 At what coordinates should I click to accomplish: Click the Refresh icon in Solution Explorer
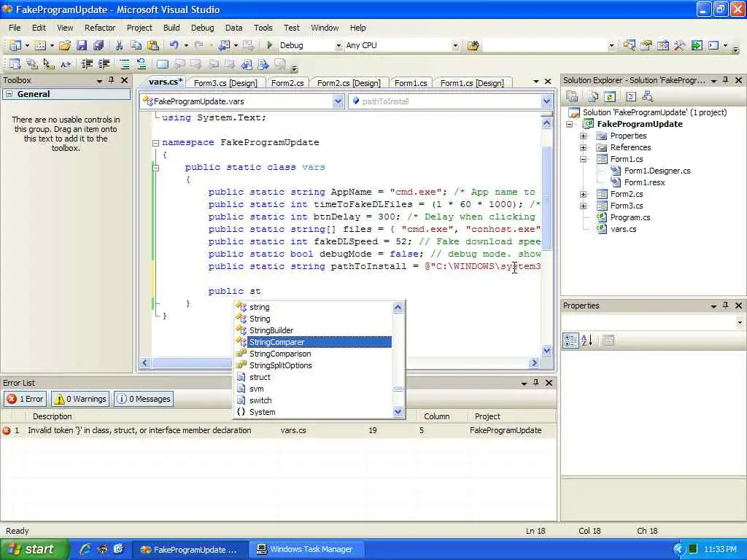[x=610, y=97]
